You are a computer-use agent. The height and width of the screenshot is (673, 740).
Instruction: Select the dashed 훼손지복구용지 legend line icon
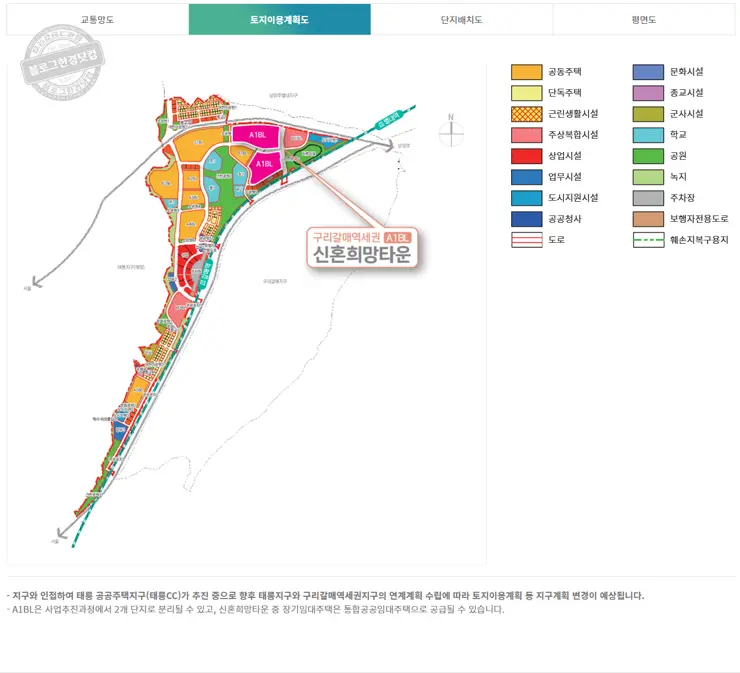(648, 240)
